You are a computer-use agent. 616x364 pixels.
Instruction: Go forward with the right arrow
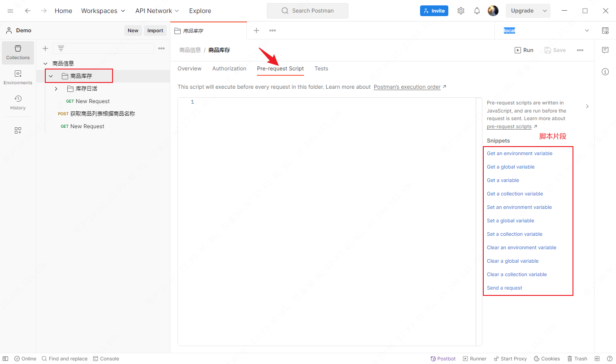(44, 11)
